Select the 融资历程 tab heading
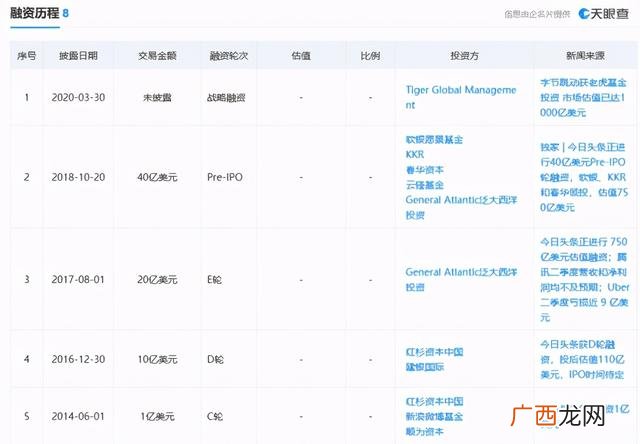The image size is (640, 444). (35, 13)
